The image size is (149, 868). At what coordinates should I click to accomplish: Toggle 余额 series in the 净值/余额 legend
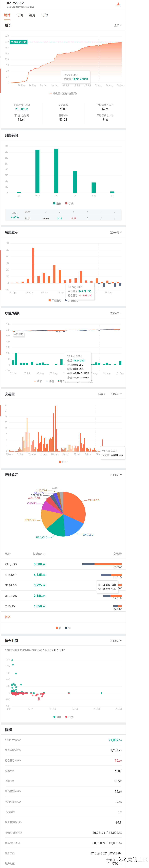coord(38,381)
